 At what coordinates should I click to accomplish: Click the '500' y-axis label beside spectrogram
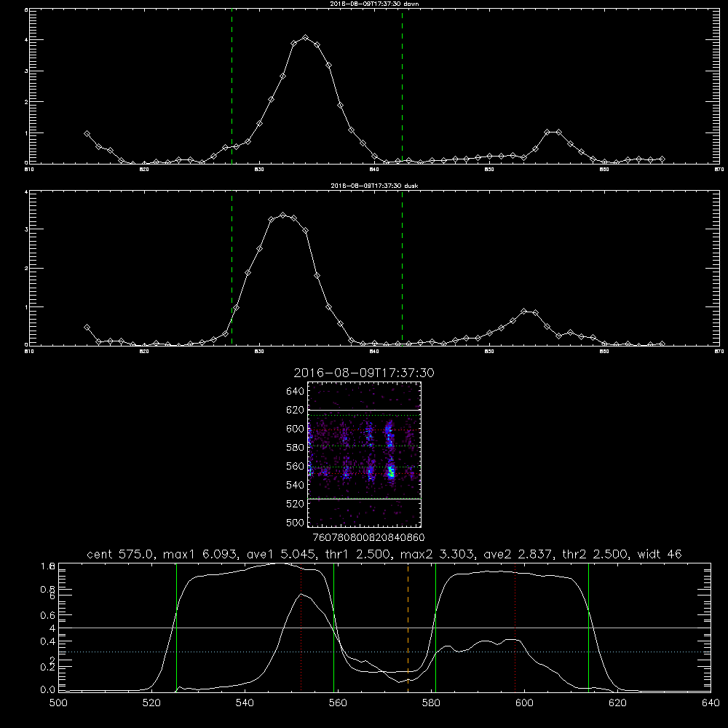tap(296, 523)
